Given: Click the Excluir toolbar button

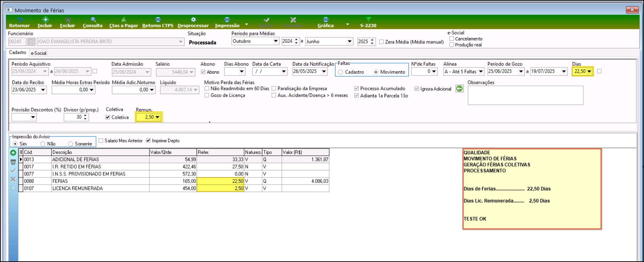Looking at the screenshot, I should pyautogui.click(x=67, y=22).
